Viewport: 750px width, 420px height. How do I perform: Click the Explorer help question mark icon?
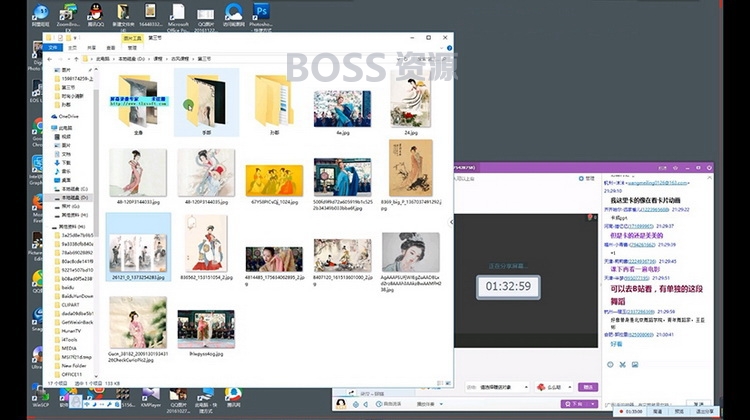(x=449, y=48)
